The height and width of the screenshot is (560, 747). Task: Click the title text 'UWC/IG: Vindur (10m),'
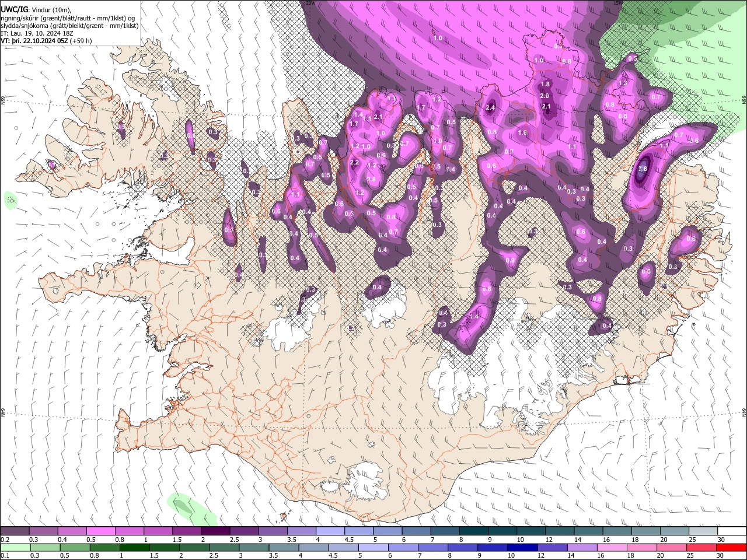click(36, 9)
